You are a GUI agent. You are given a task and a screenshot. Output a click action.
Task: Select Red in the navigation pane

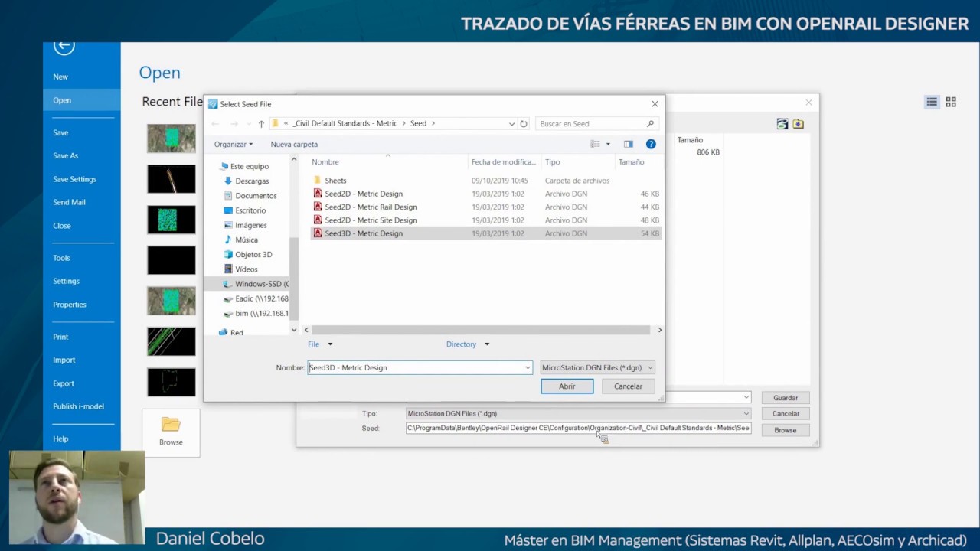237,333
